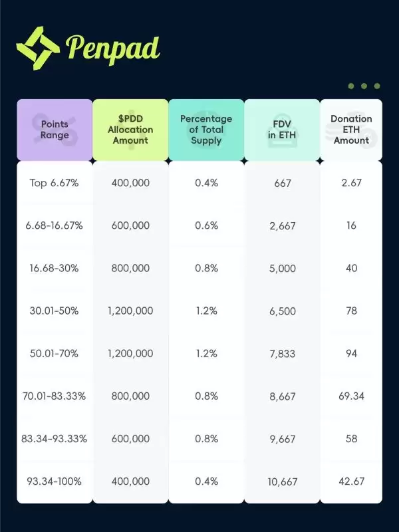Image resolution: width=399 pixels, height=532 pixels.
Task: Click the 2,667 FDV in ETH value
Action: coord(283,225)
